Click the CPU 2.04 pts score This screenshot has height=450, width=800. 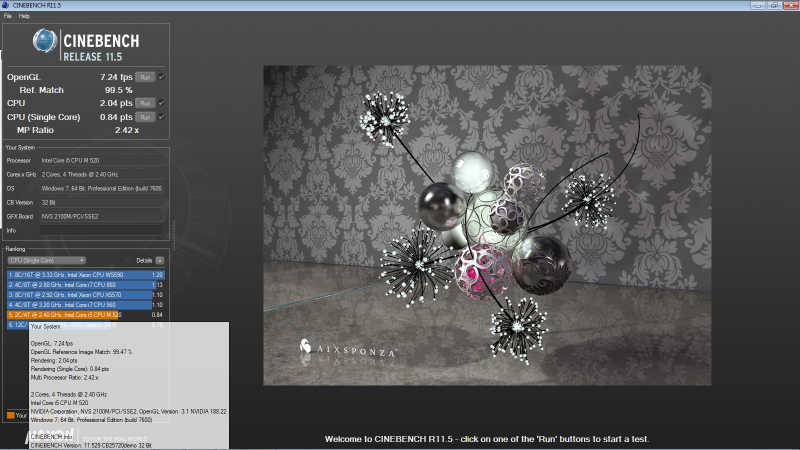pyautogui.click(x=116, y=103)
